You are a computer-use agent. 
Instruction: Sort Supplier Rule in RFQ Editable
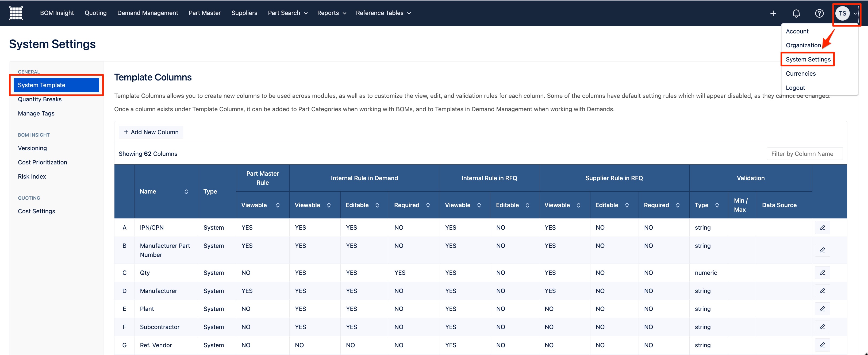point(627,205)
